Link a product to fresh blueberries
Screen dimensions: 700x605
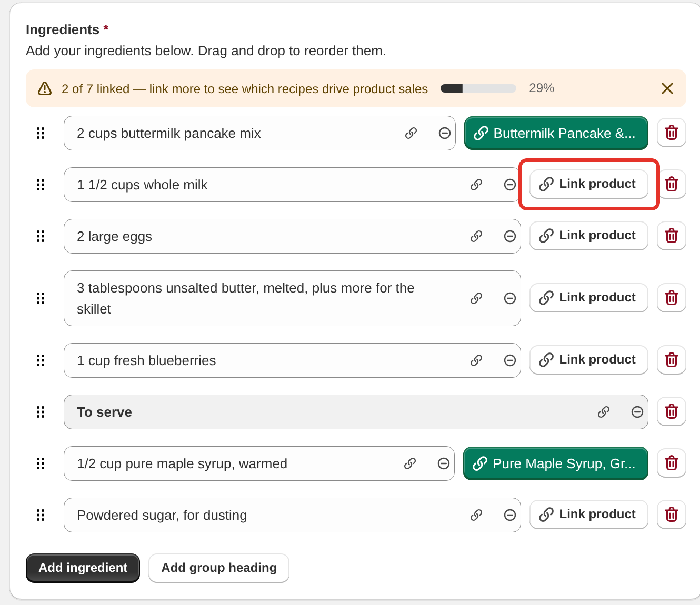point(588,360)
